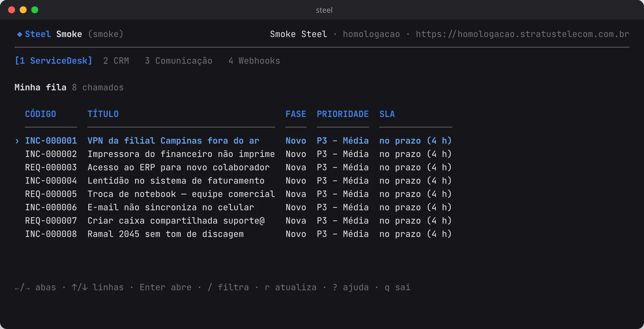Click the TÍTULO column header
The height and width of the screenshot is (329, 644).
click(103, 114)
